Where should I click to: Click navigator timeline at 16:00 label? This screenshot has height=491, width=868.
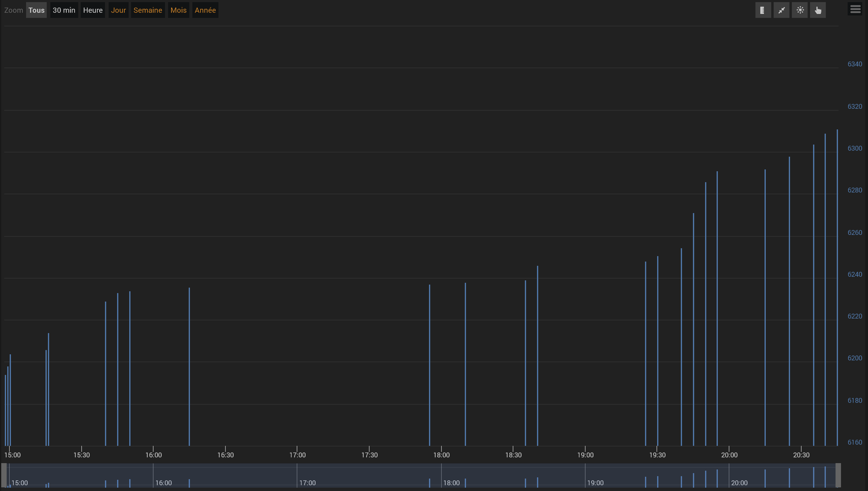point(163,483)
